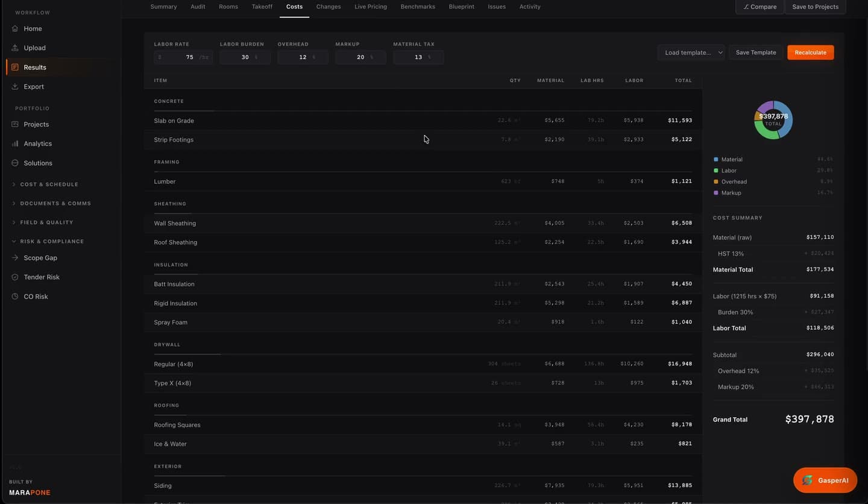This screenshot has height=504, width=868.
Task: Click the Scope Gap arrow icon
Action: coord(15,257)
